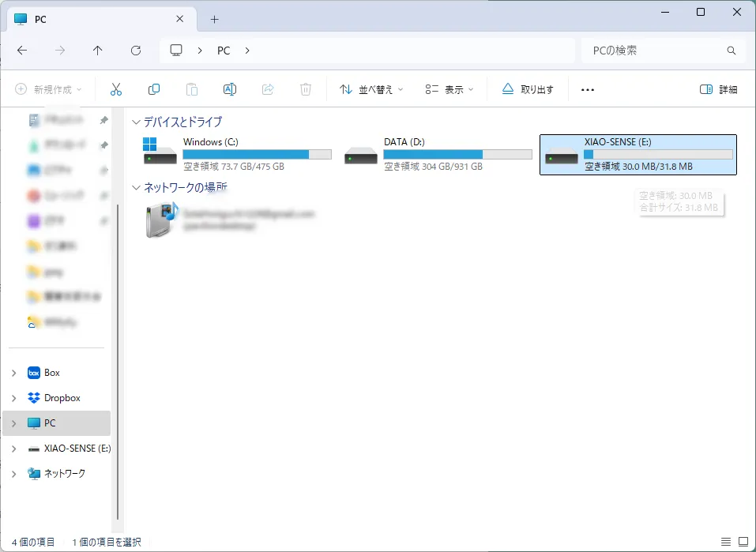756x552 pixels.
Task: Refresh the current folder view
Action: coord(135,50)
